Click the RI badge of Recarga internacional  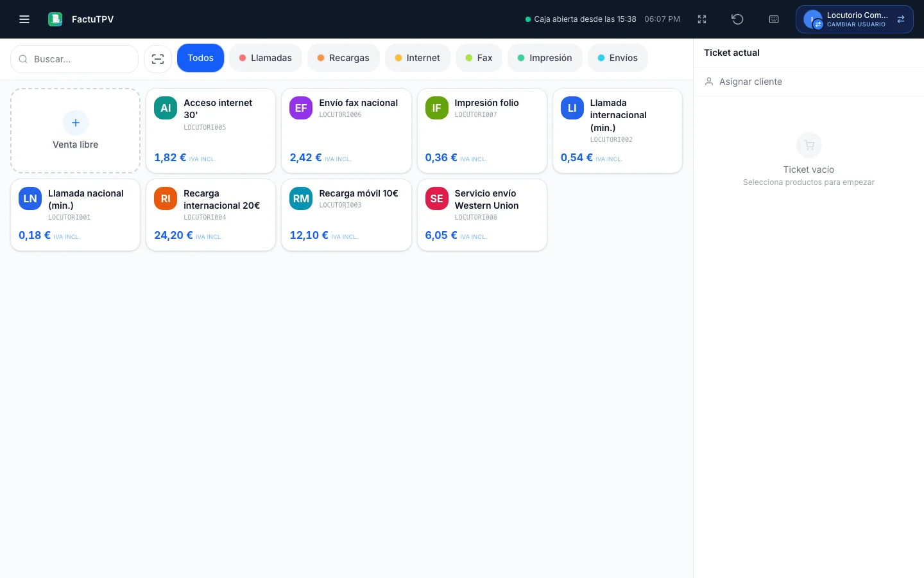click(166, 198)
